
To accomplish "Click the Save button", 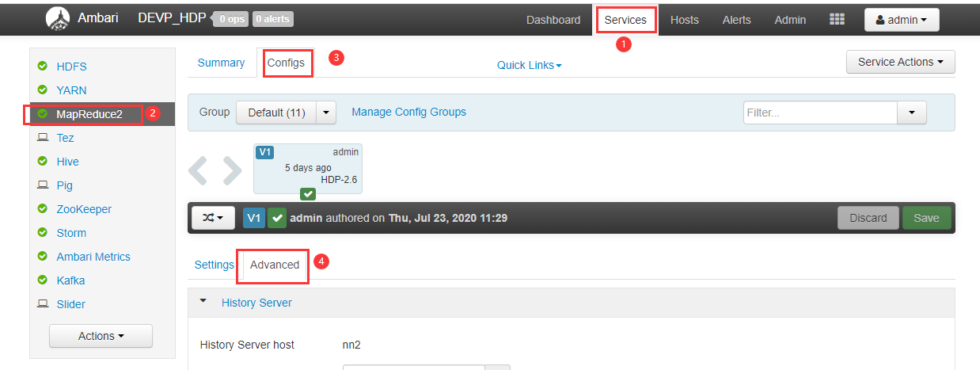I will pos(926,218).
